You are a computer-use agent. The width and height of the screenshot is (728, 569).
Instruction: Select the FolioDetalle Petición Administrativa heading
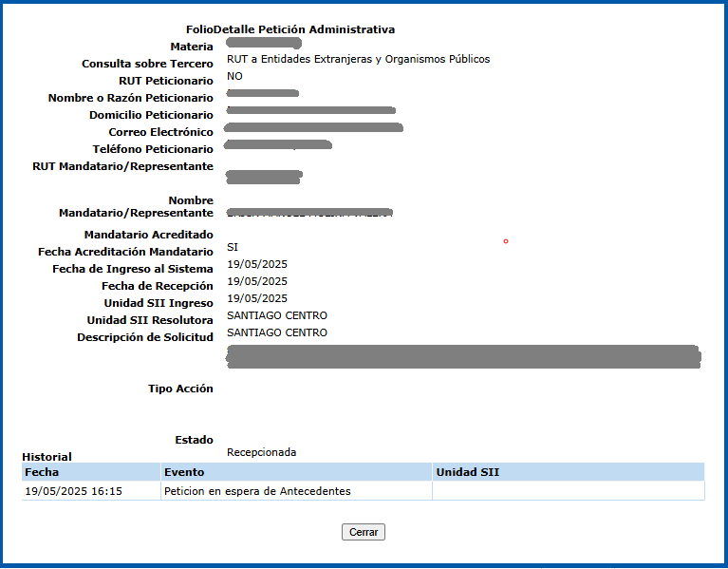click(290, 29)
